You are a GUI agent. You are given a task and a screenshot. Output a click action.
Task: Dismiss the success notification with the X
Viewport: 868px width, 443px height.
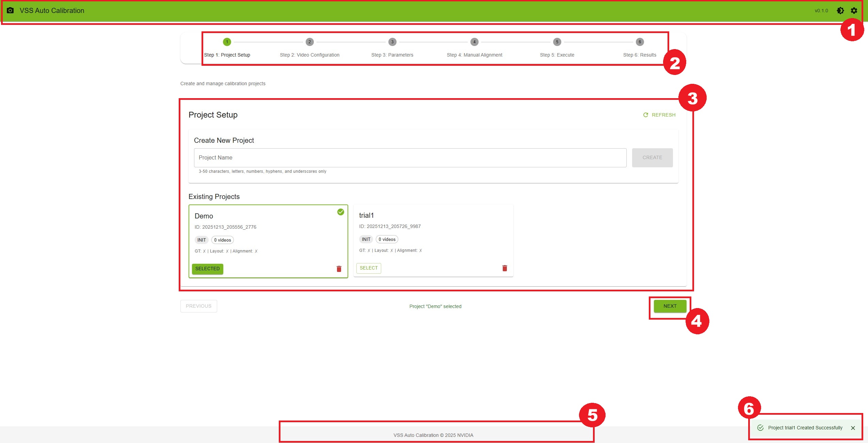pos(853,428)
